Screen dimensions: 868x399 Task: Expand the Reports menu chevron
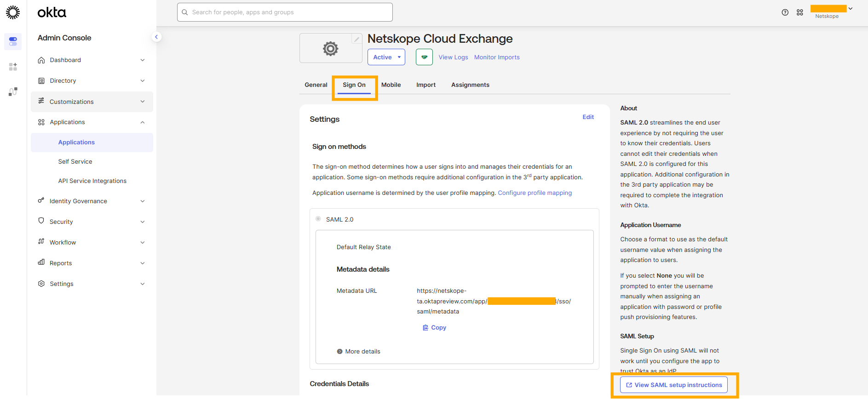pyautogui.click(x=143, y=263)
